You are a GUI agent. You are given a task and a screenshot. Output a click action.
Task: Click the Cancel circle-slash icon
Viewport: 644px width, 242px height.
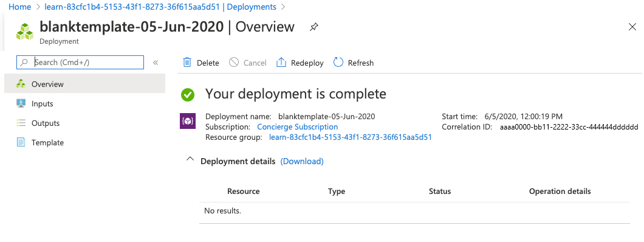(234, 63)
